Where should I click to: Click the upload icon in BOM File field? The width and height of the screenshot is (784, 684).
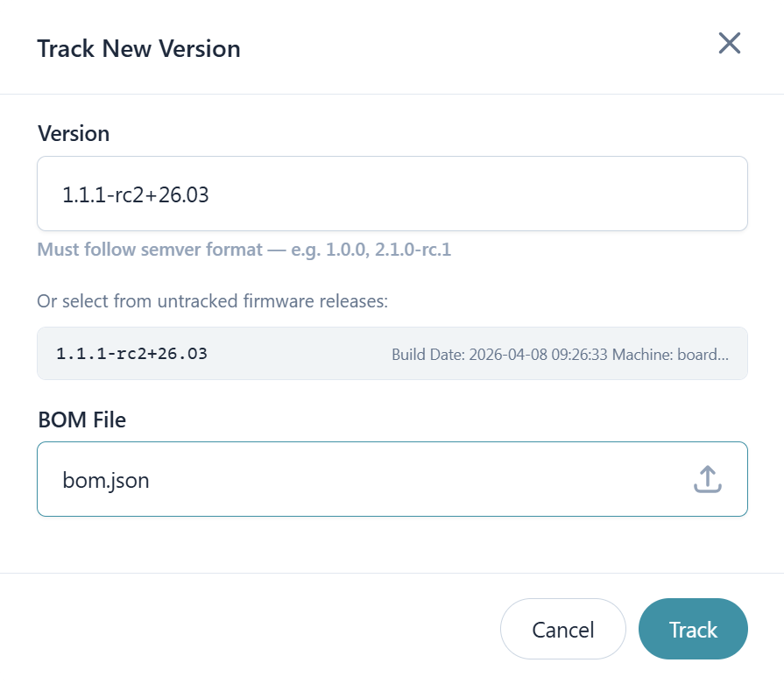707,479
